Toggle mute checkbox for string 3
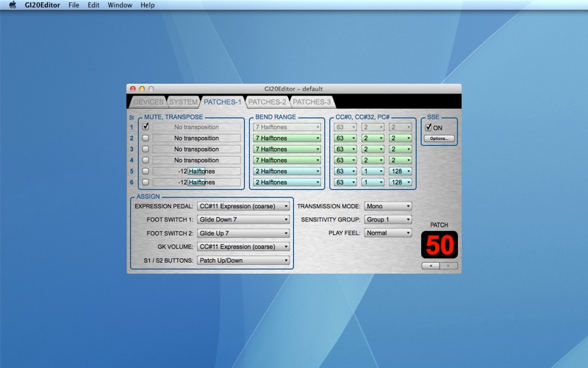The height and width of the screenshot is (368, 588). pyautogui.click(x=146, y=149)
